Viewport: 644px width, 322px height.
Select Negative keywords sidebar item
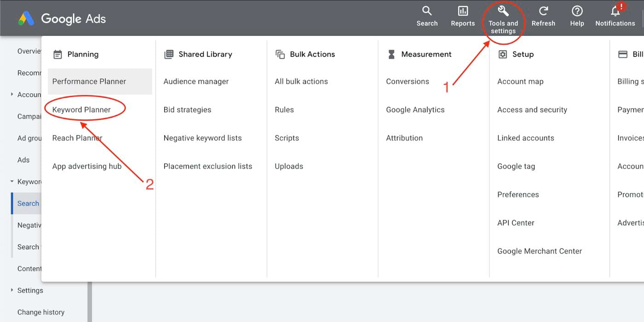coord(29,225)
